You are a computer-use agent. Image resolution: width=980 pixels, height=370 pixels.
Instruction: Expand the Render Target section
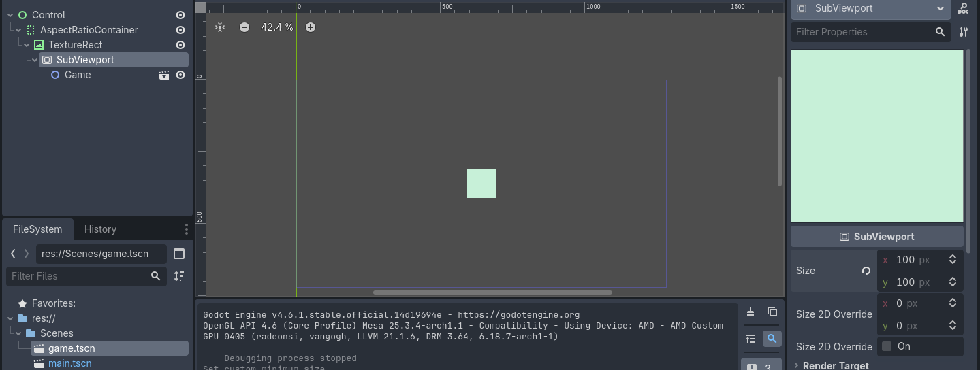click(835, 365)
